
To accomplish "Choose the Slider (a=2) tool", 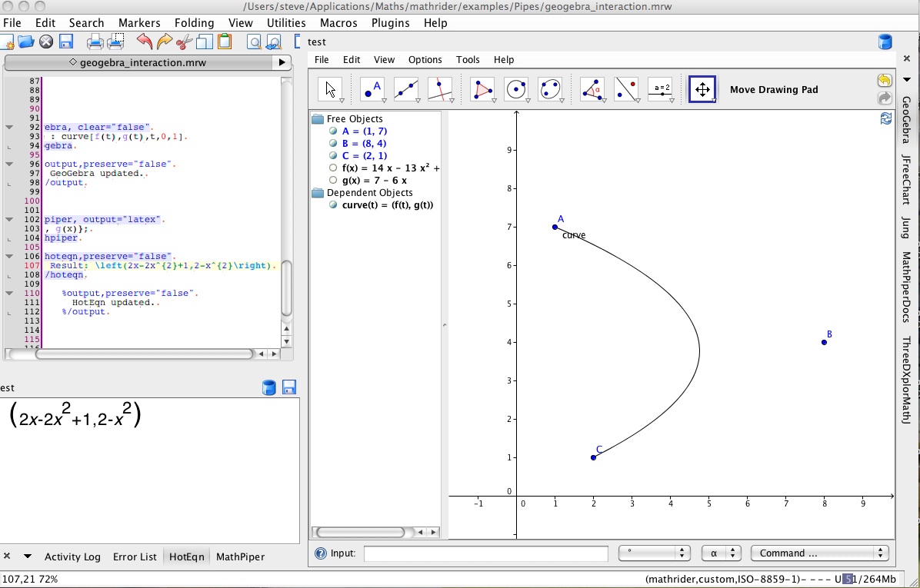I will click(660, 89).
